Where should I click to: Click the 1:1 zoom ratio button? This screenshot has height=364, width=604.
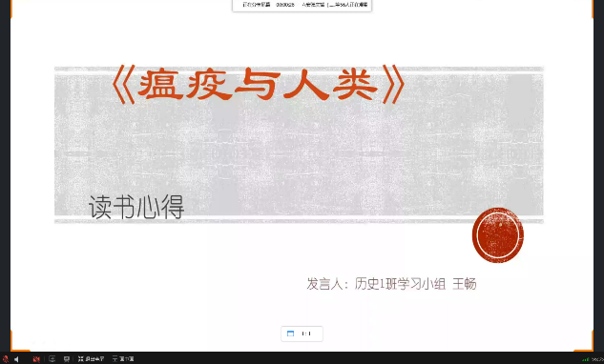(306, 334)
